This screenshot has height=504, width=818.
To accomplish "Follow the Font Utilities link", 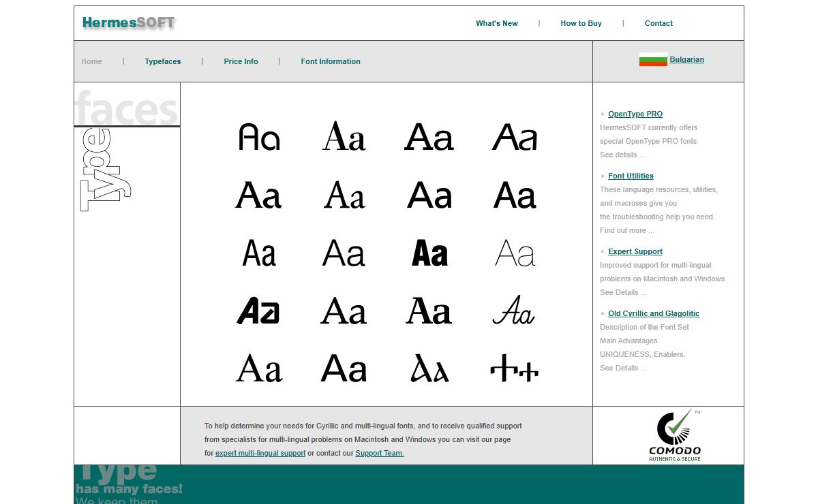I will (x=631, y=176).
